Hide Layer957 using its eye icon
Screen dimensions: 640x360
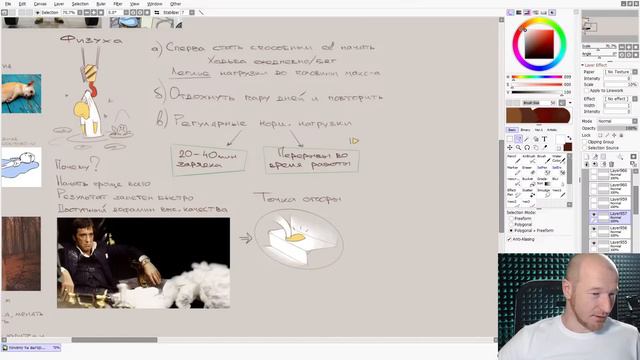point(594,214)
